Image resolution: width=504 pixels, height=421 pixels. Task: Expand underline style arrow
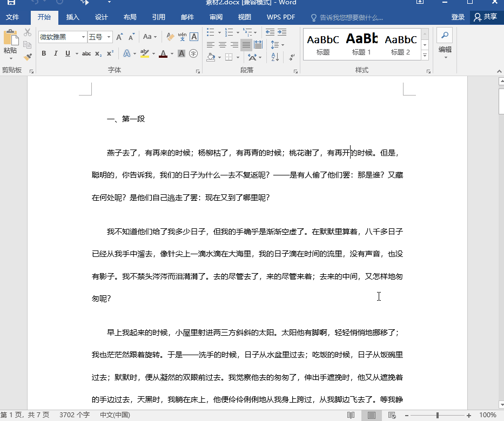click(77, 53)
